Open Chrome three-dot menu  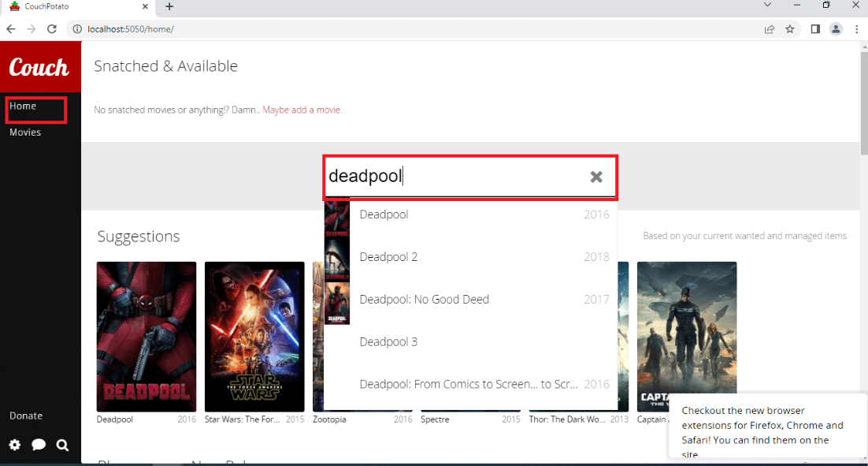[856, 29]
